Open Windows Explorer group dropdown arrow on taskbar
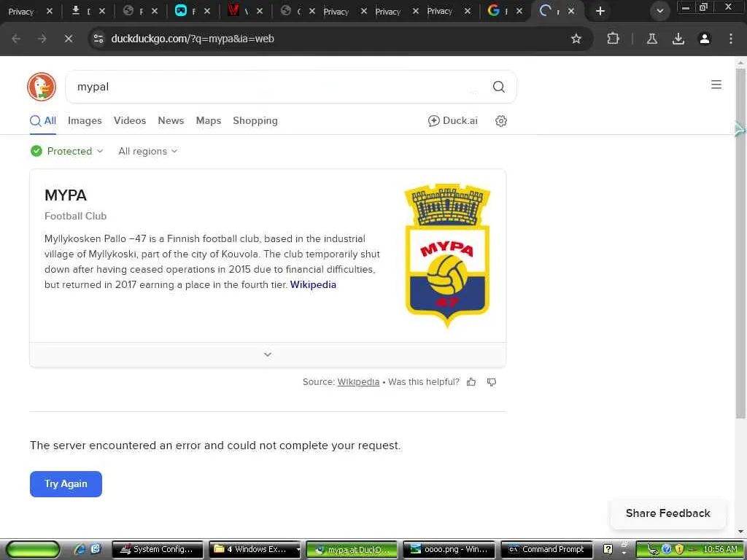Screen dimensions: 747x560 (x=298, y=549)
